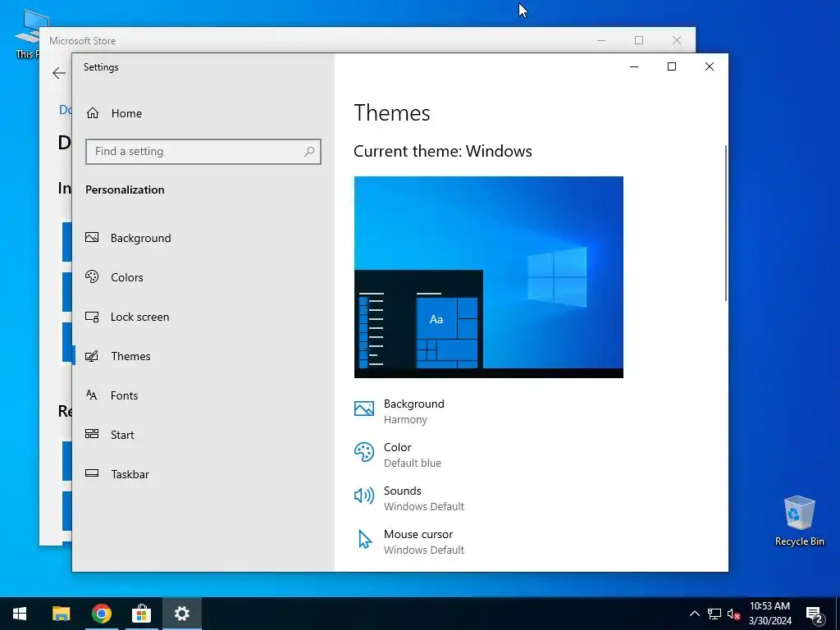Viewport: 840px width, 630px height.
Task: Click the Find a setting search box
Action: (203, 152)
